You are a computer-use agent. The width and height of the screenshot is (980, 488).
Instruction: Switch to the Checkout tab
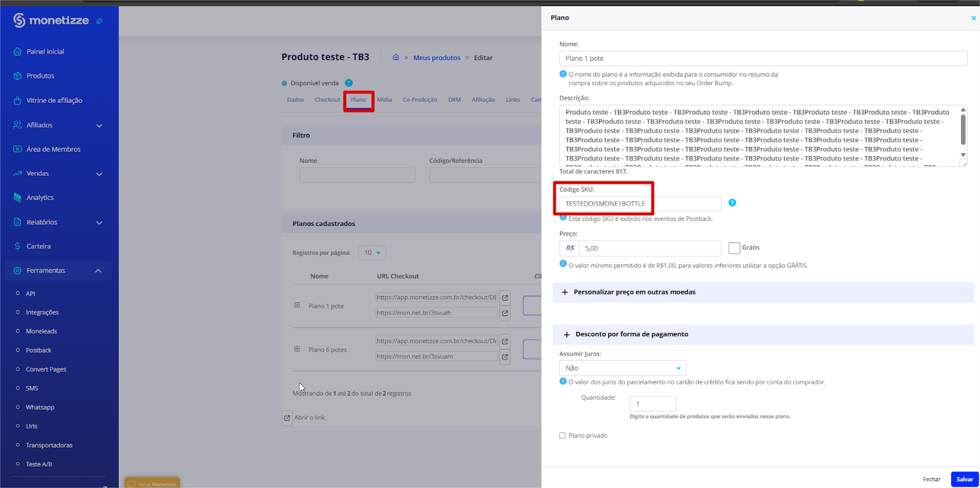[x=327, y=100]
